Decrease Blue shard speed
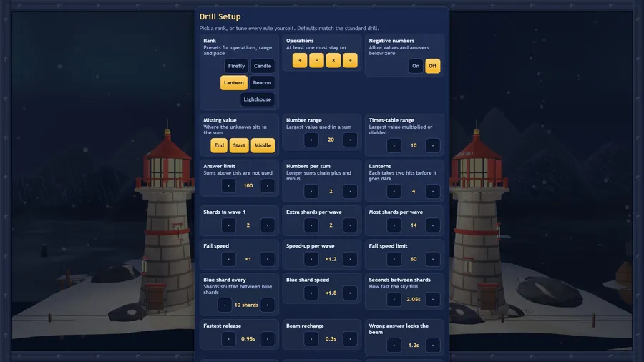Screen dimensions: 644x362 311,293
